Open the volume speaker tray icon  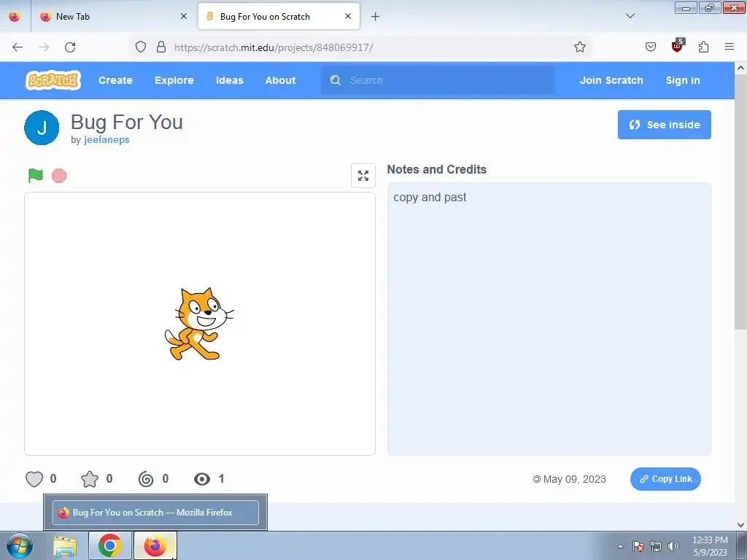(673, 546)
